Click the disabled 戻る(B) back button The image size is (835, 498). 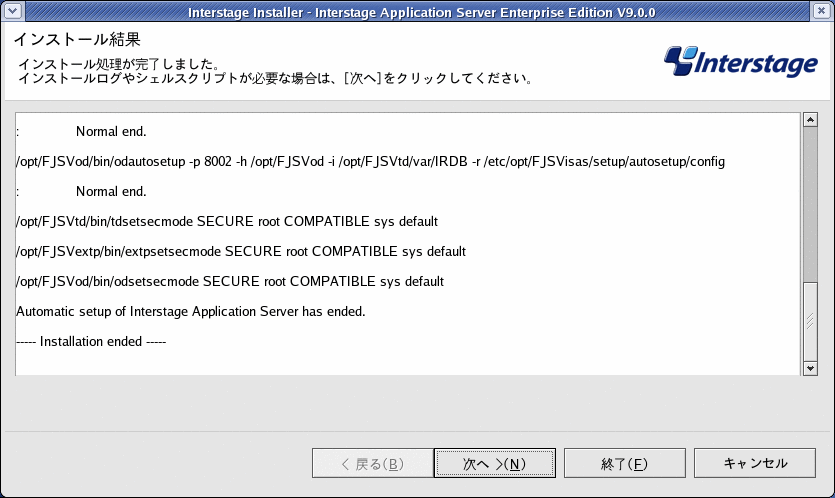click(x=372, y=463)
